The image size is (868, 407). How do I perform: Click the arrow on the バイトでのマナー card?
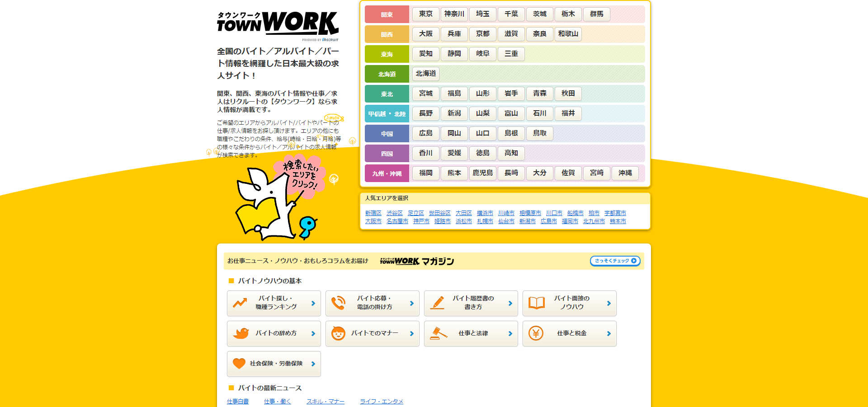(412, 333)
